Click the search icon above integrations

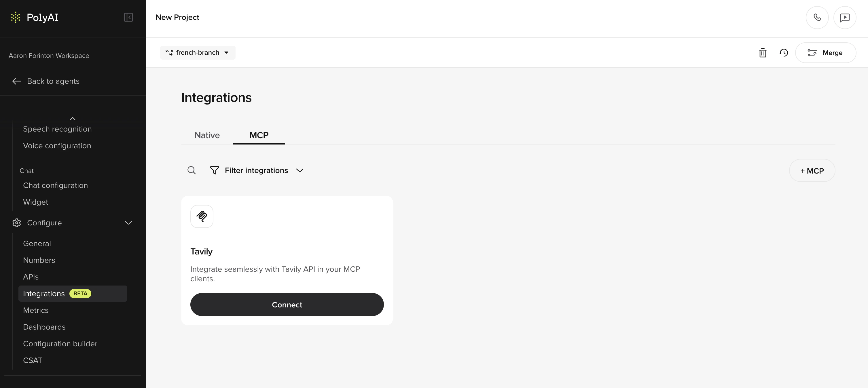(x=192, y=170)
